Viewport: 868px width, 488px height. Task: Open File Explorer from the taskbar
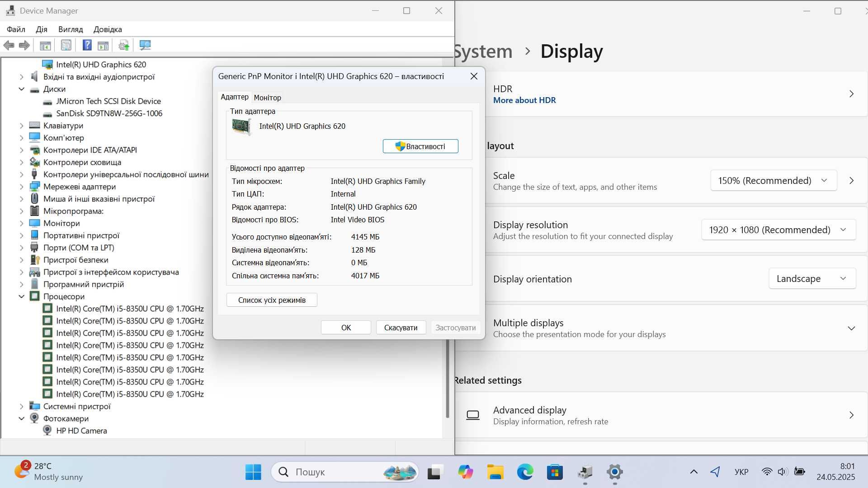tap(495, 472)
